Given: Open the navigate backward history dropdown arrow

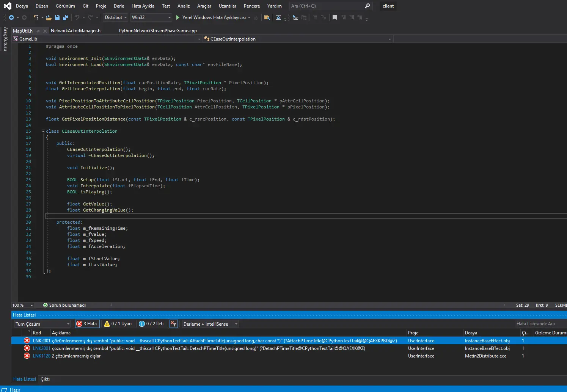Looking at the screenshot, I should pos(18,17).
